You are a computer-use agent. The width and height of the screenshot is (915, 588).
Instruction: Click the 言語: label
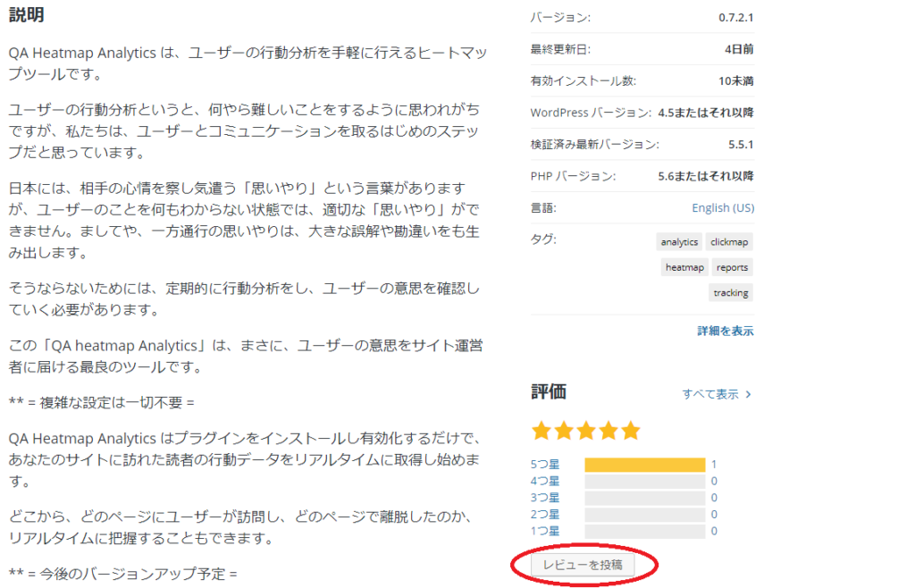point(543,207)
